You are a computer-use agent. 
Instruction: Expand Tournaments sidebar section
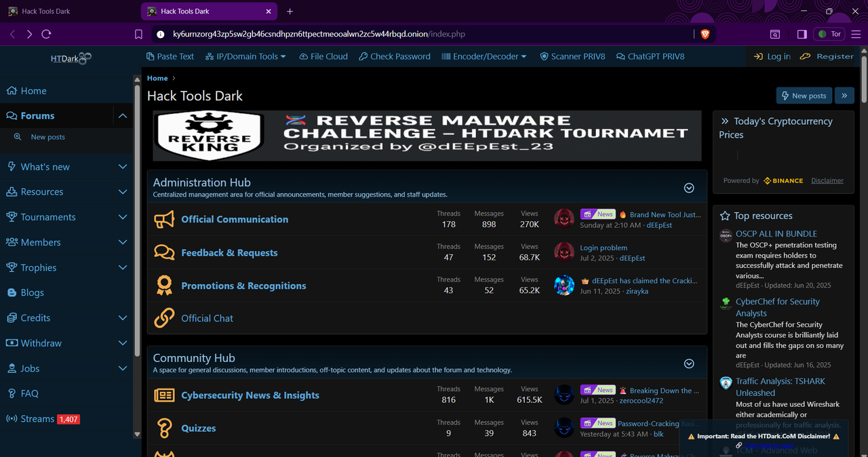pyautogui.click(x=123, y=217)
